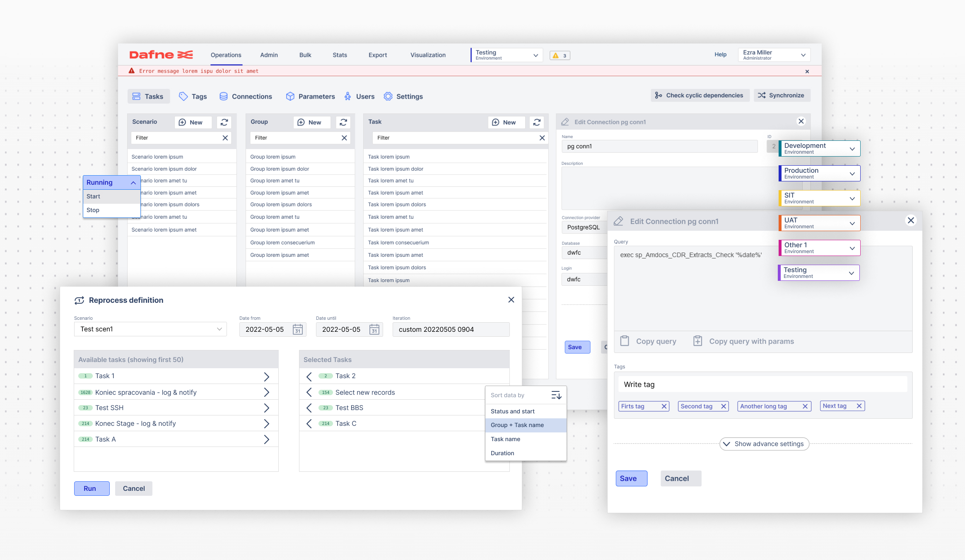Expand Show advance settings
965x560 pixels.
point(764,444)
